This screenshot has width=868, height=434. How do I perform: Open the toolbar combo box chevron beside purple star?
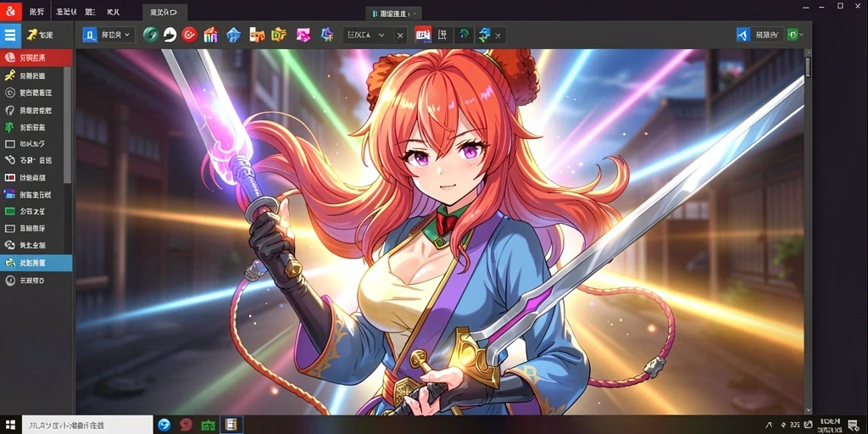(x=381, y=35)
